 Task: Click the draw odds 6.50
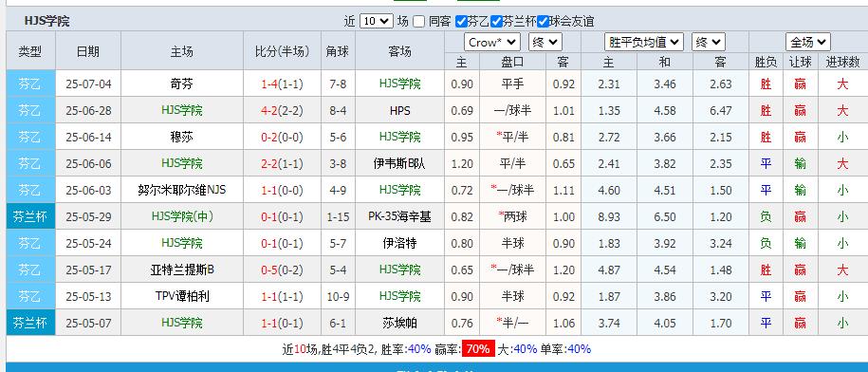point(665,217)
